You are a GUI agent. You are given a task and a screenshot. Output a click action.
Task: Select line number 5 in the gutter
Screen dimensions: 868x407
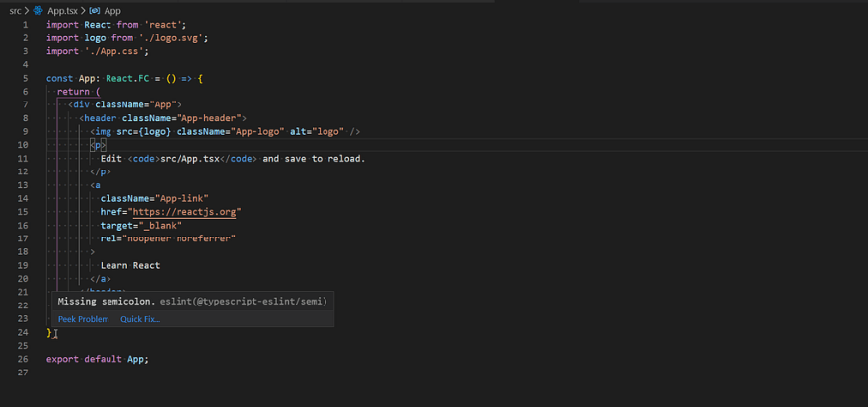[x=25, y=78]
